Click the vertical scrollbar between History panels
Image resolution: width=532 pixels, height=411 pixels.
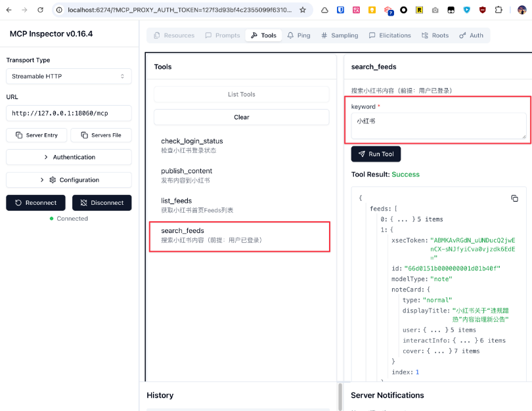tap(340, 397)
